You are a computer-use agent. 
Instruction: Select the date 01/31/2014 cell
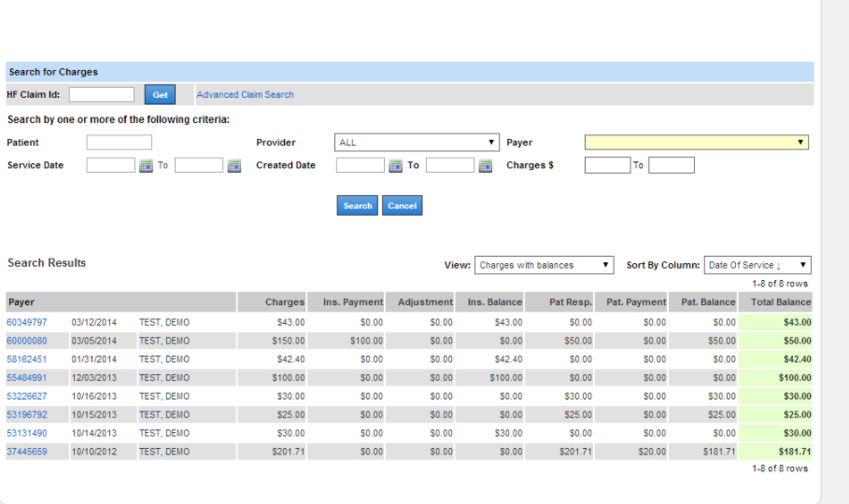coord(103,359)
